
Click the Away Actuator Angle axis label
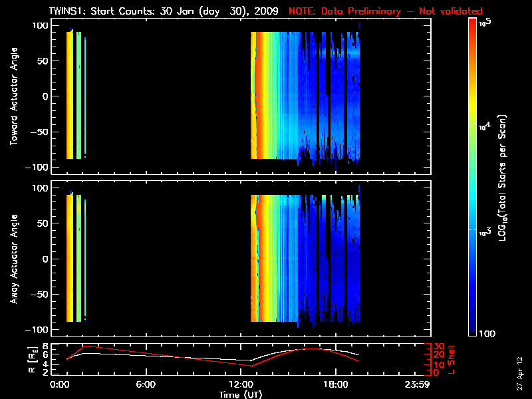pos(13,259)
